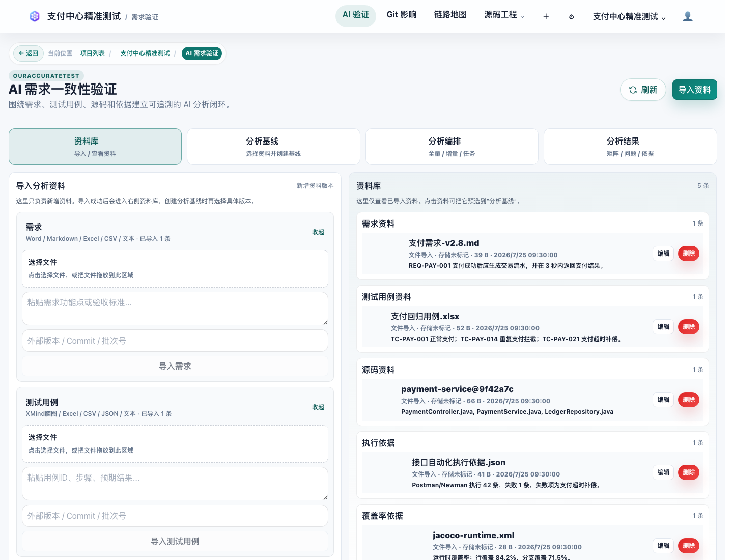Delete payment-service@9f42a7c entry

689,400
